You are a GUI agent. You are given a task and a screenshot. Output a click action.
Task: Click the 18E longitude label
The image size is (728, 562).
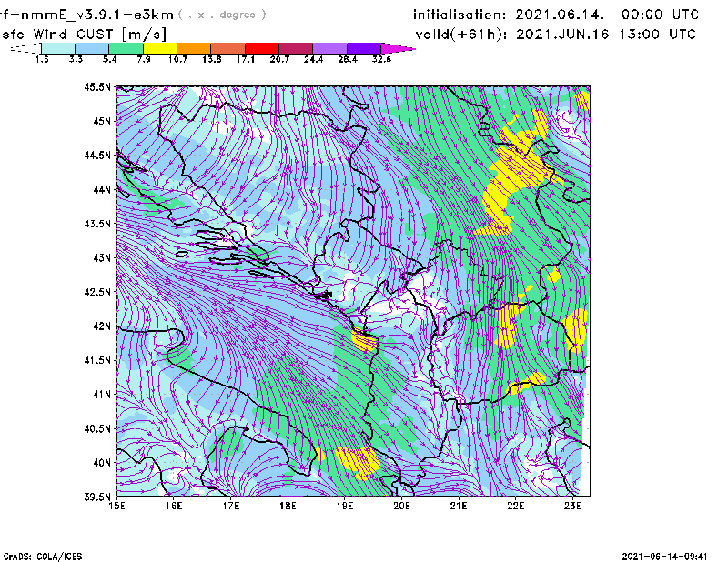288,506
